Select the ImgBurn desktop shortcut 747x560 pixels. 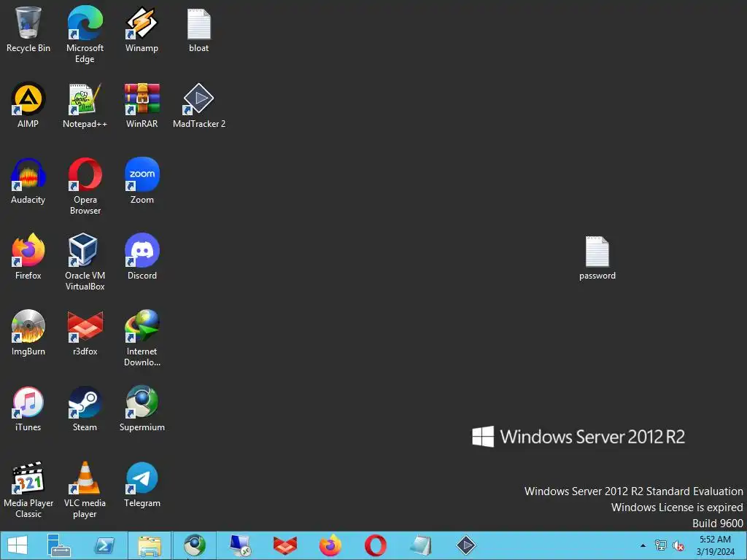[x=28, y=332]
